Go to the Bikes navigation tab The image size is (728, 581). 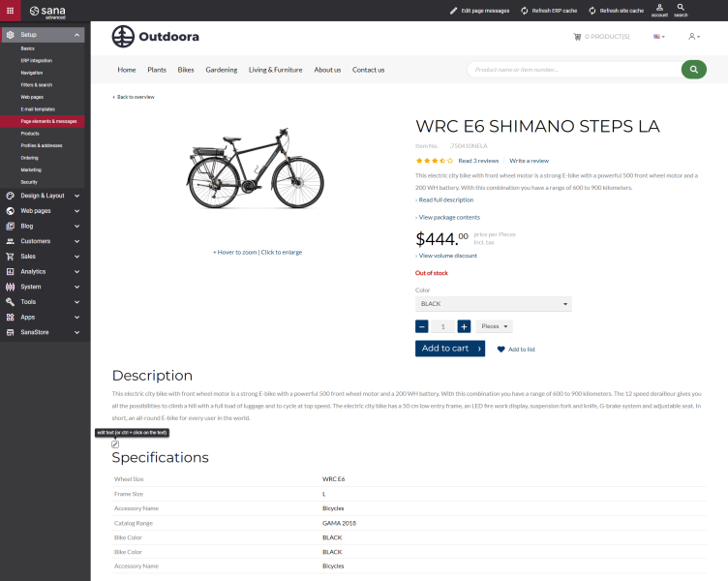click(186, 70)
